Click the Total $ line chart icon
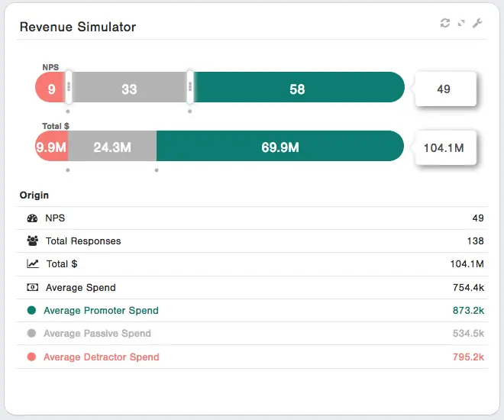This screenshot has height=420, width=504. click(32, 264)
